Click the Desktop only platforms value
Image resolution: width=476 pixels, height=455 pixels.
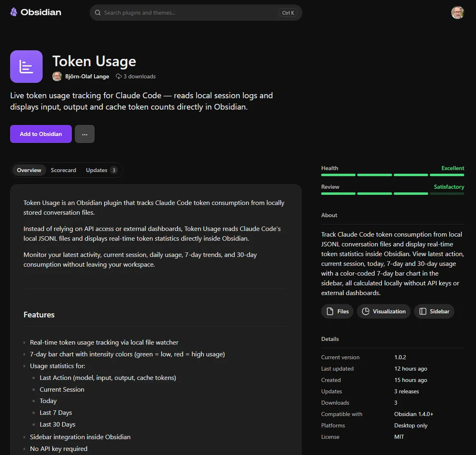pyautogui.click(x=411, y=425)
